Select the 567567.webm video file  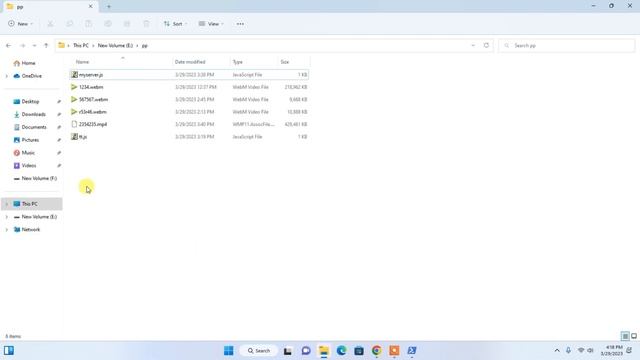[x=189, y=99]
